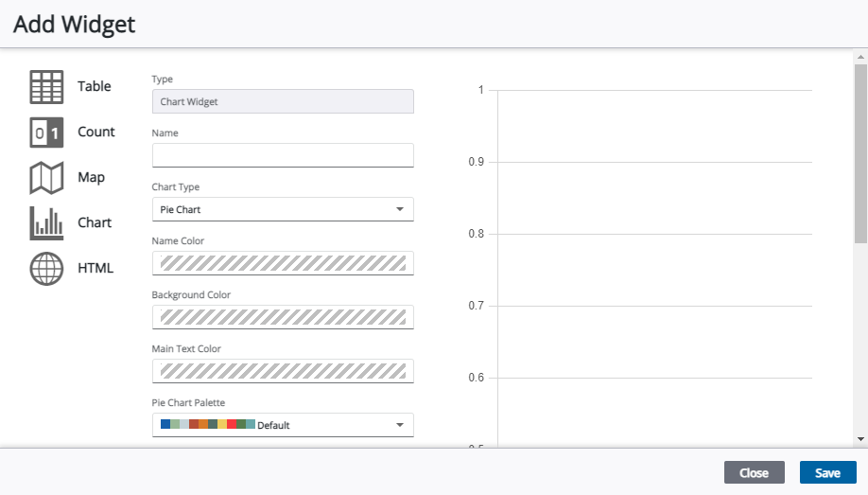
Task: Click the HTML label
Action: [95, 269]
